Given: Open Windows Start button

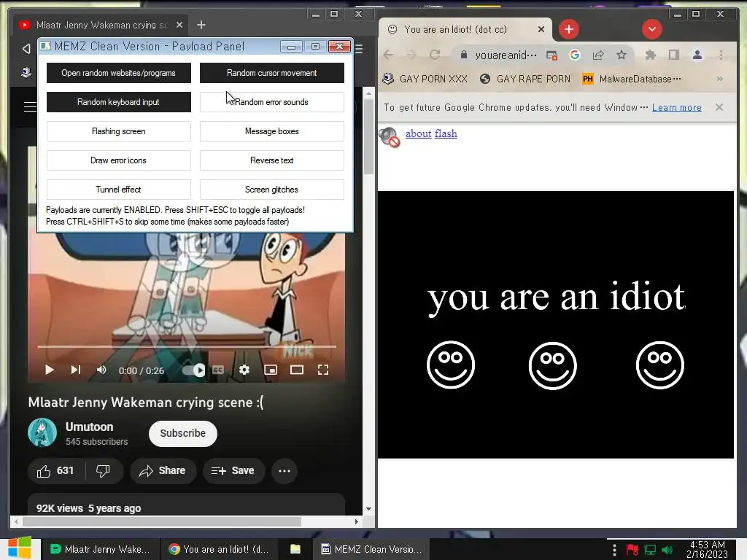Looking at the screenshot, I should point(20,548).
